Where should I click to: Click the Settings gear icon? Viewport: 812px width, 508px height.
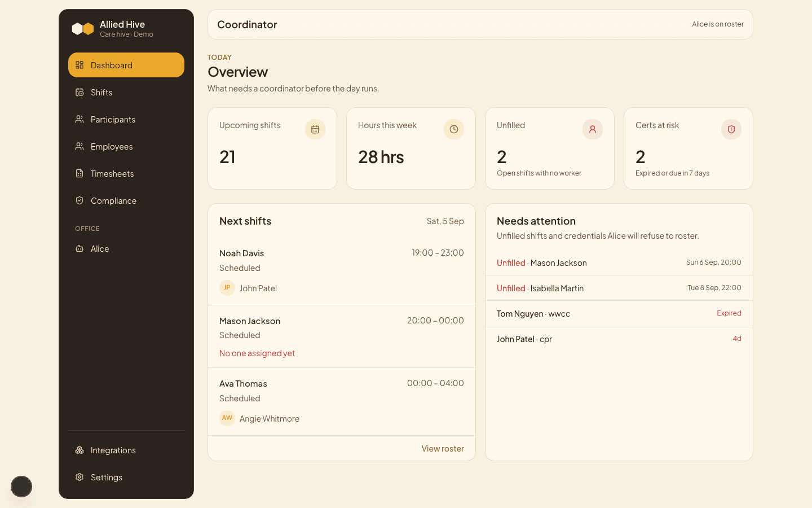(80, 477)
